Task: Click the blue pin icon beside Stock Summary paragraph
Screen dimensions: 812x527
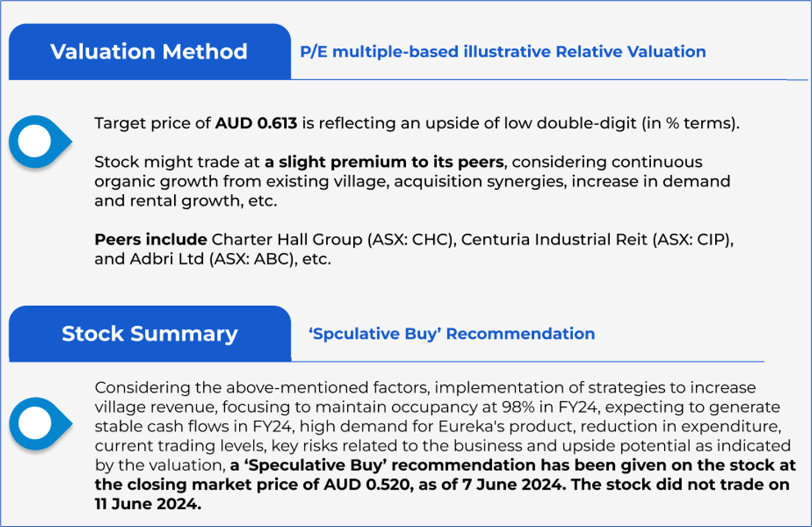Action: [37, 424]
